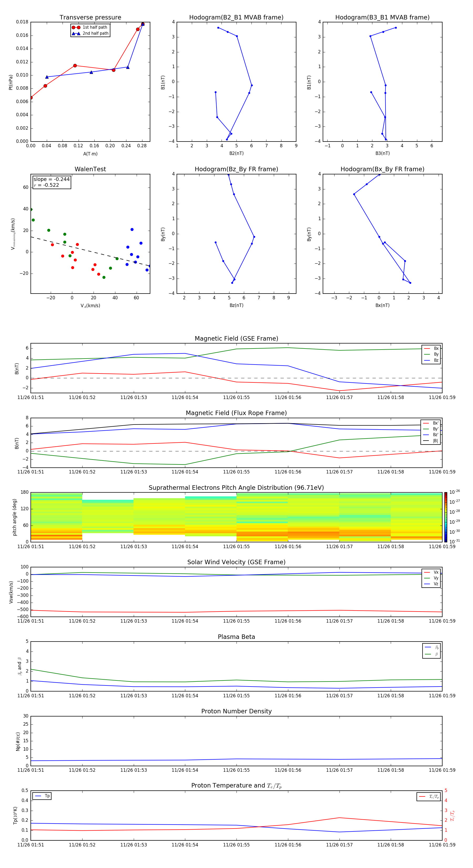Click the Vx legend entry in velocity plot
This screenshot has width=473, height=868.
[x=431, y=572]
